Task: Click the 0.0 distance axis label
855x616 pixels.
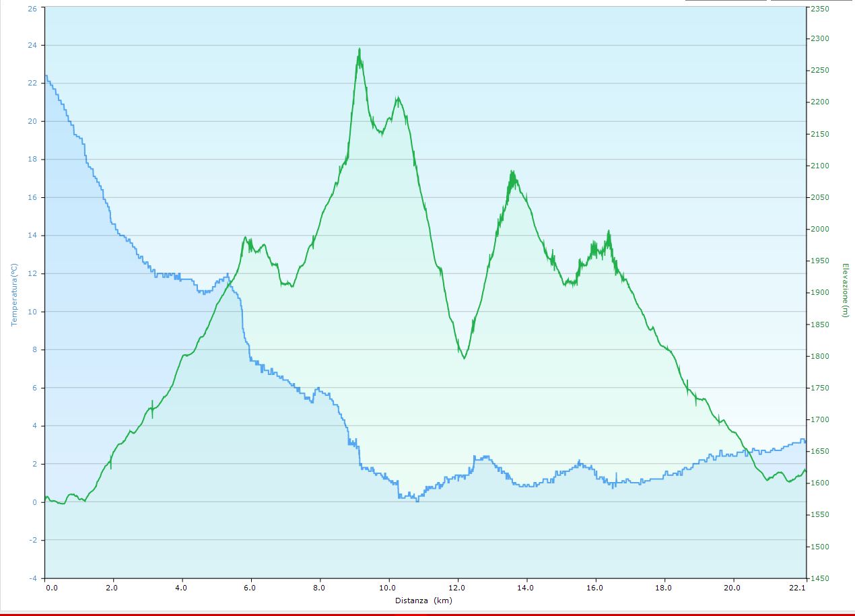Action: tap(52, 588)
